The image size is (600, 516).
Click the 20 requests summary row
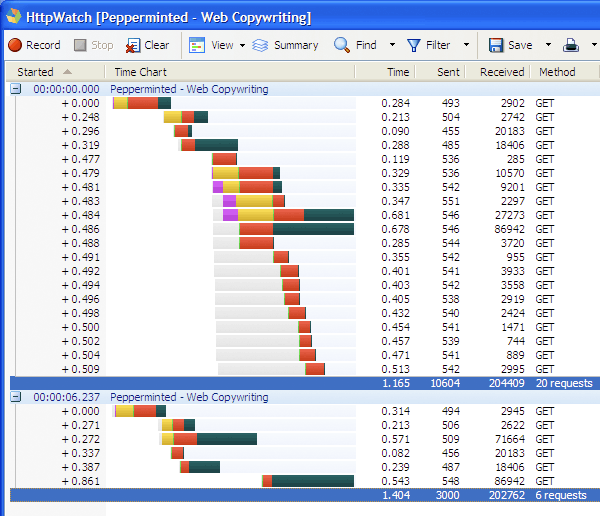[x=305, y=383]
